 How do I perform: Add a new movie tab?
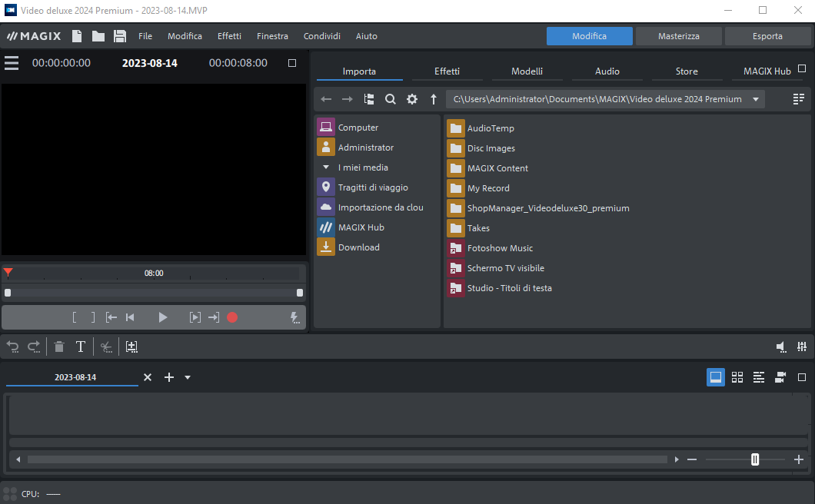coord(169,377)
